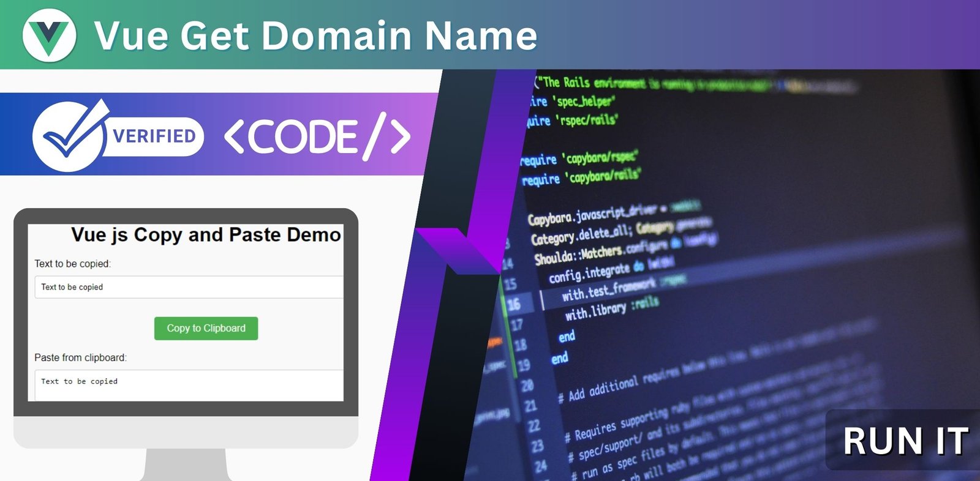
Task: Click line number 16 in the code editor
Action: (513, 304)
